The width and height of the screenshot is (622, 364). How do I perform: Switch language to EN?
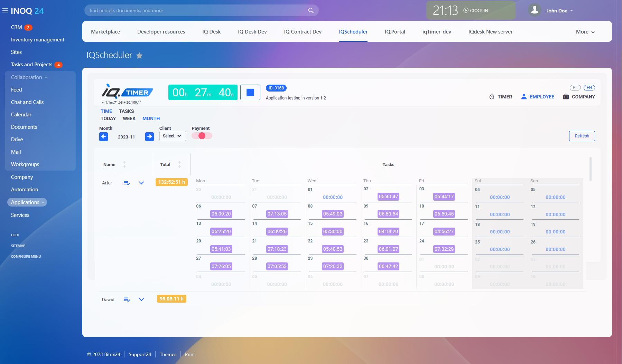tap(589, 88)
